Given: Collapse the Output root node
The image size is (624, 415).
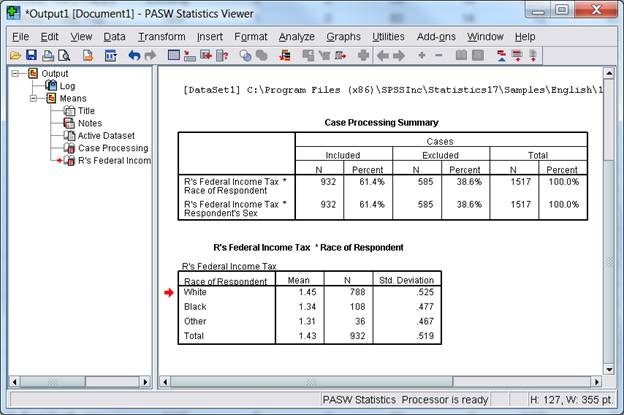Looking at the screenshot, I should click(x=15, y=74).
